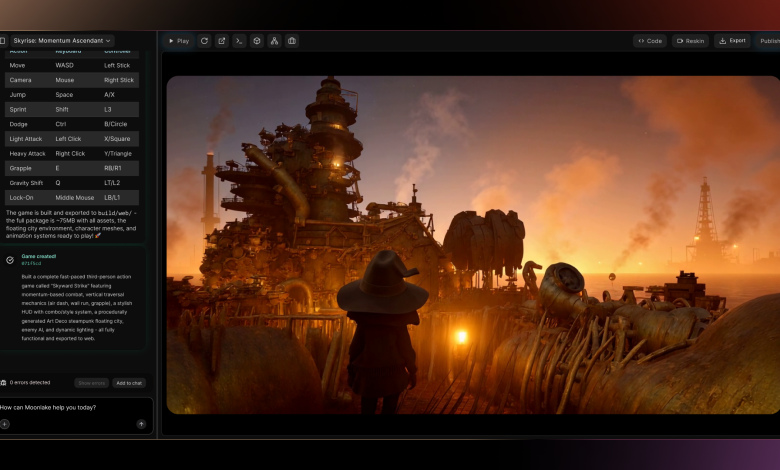Click the Show errors button

(92, 383)
